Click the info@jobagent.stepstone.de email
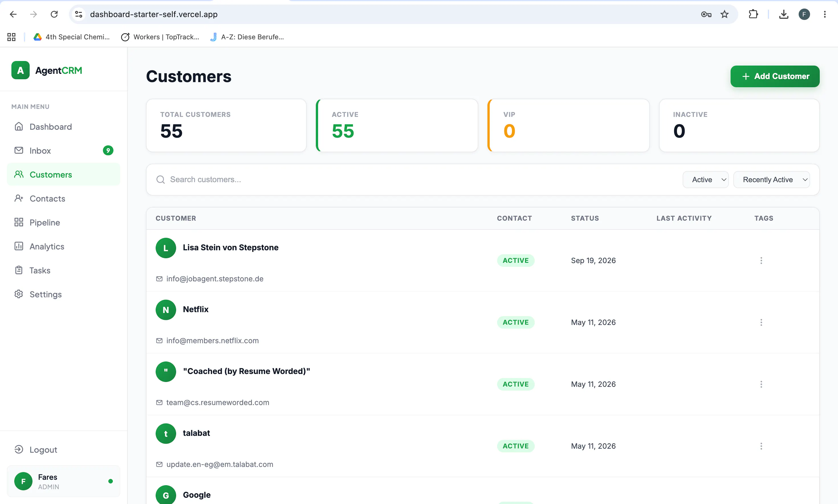 [x=215, y=279]
